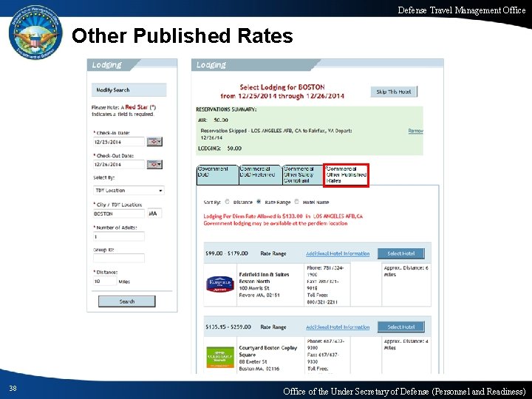Viewport: 532px width, 399px height.
Task: Sort hotels by Rate Range
Action: click(x=259, y=202)
